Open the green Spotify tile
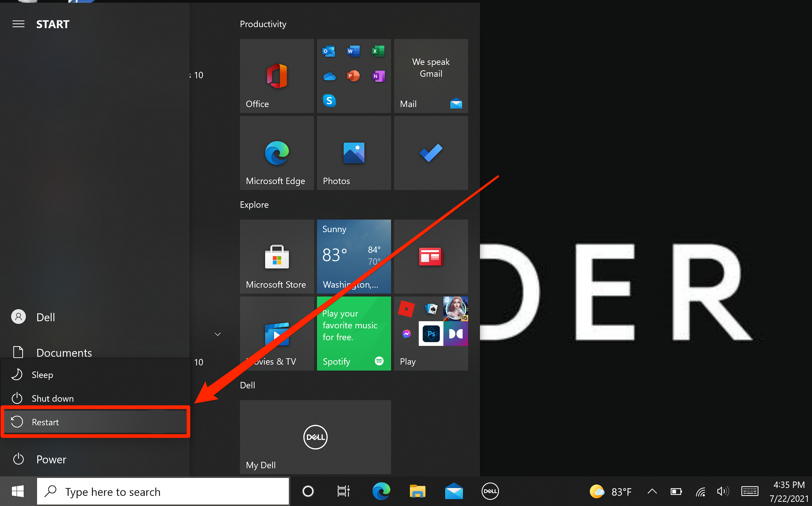 pos(354,333)
